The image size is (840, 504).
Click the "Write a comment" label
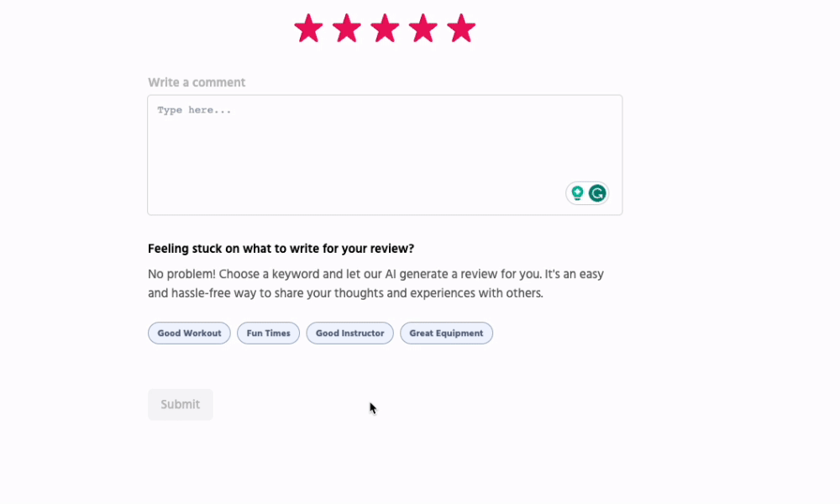point(197,81)
